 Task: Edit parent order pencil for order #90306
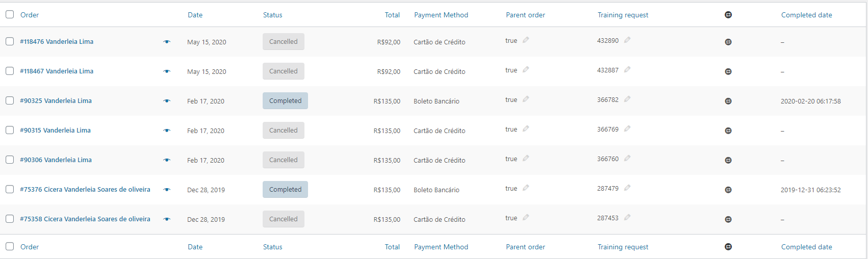[526, 159]
